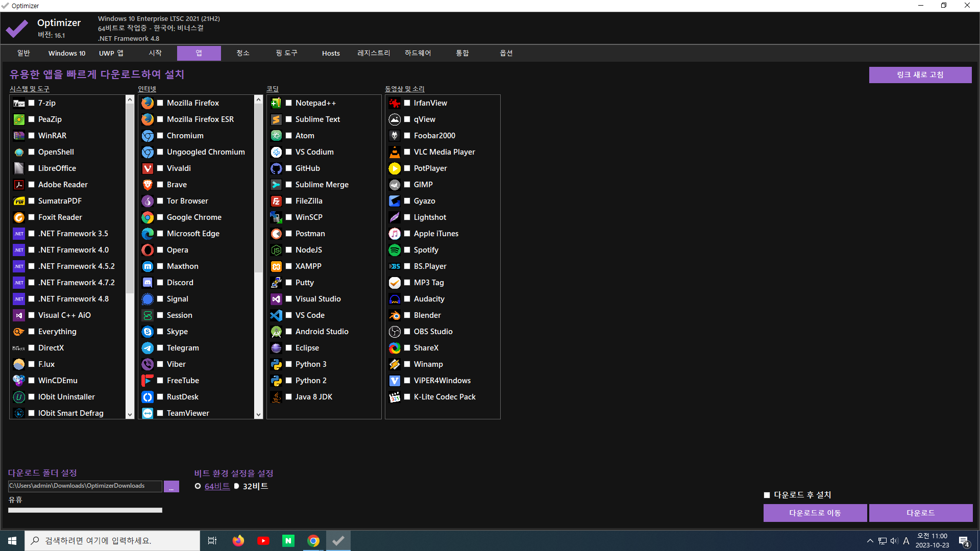Viewport: 980px width, 551px height.
Task: Switch to the Windows 10 tab
Action: point(67,53)
